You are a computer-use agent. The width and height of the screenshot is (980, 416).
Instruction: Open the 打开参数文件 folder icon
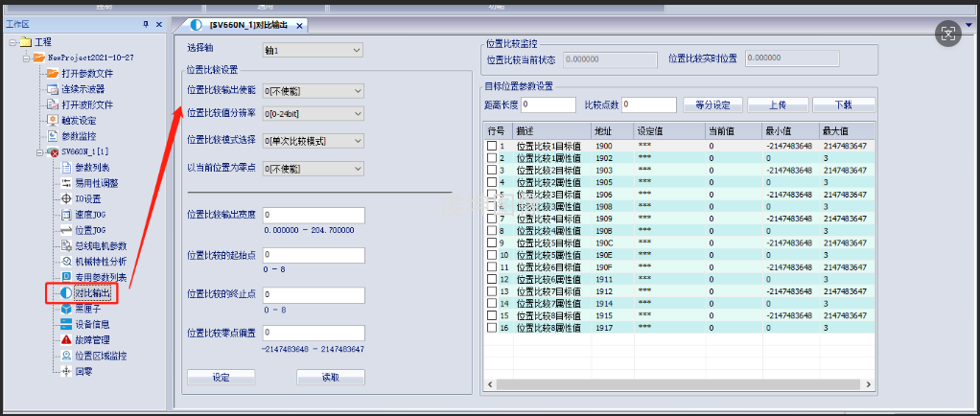[x=52, y=73]
